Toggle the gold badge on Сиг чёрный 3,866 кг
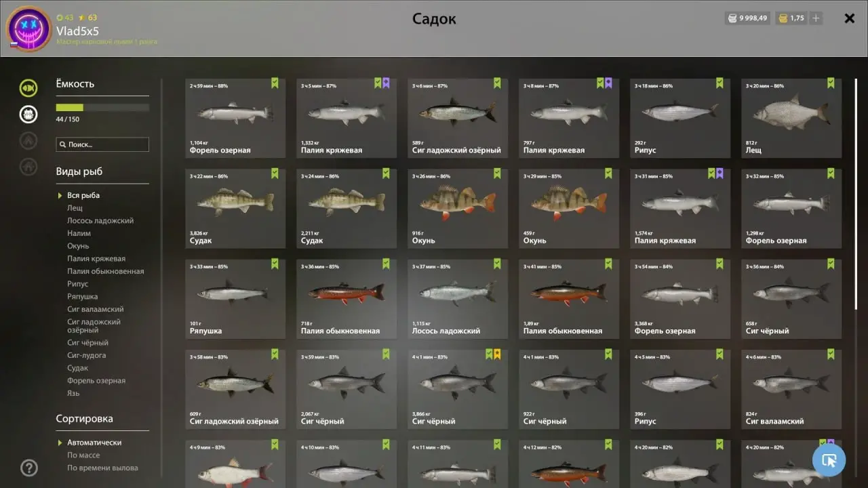This screenshot has height=488, width=868. 497,354
